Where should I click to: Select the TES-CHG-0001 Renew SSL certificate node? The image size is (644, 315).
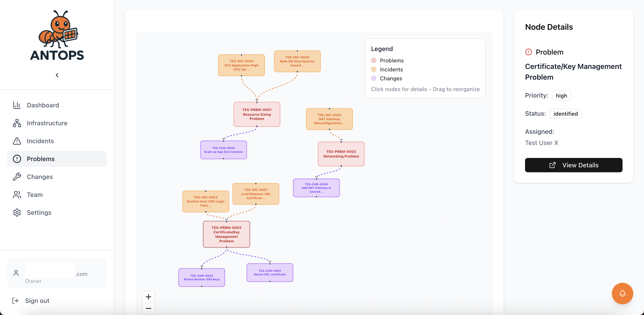pos(270,272)
